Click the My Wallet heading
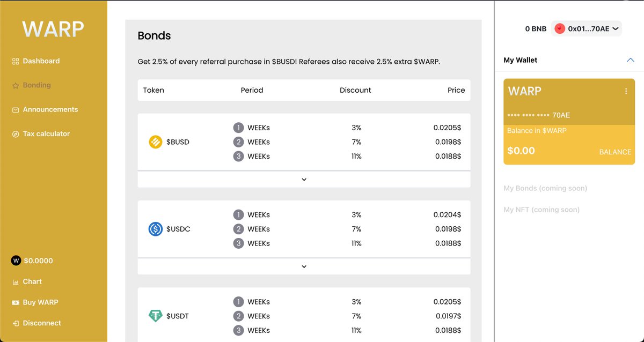Screen dimensions: 644x342 click(520, 60)
